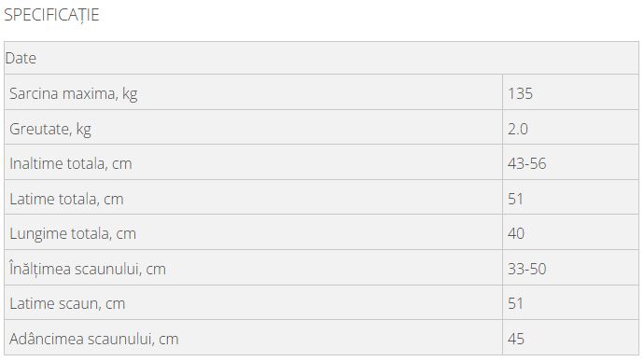This screenshot has height=362, width=644.
Task: Select the 51 value for Latime totala
Action: coord(515,199)
